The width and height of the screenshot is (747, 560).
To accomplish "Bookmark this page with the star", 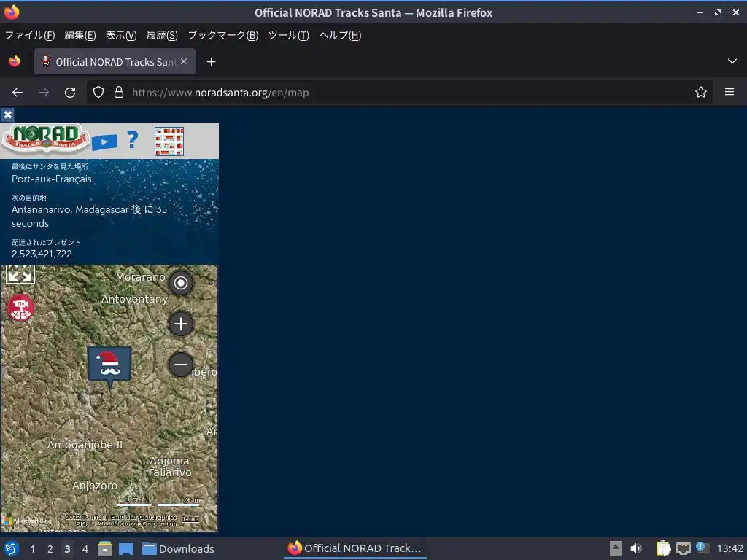I will [700, 93].
